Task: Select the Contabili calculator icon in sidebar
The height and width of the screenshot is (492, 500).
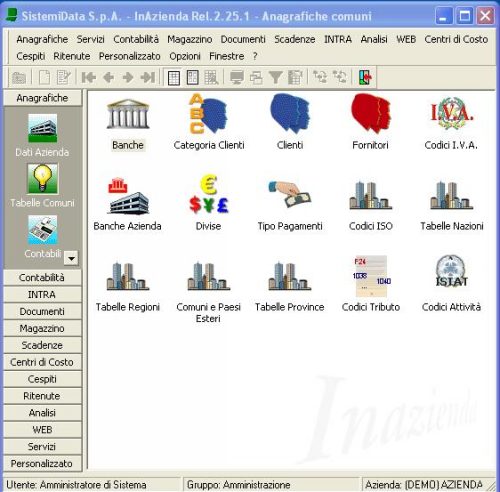Action: (x=42, y=230)
